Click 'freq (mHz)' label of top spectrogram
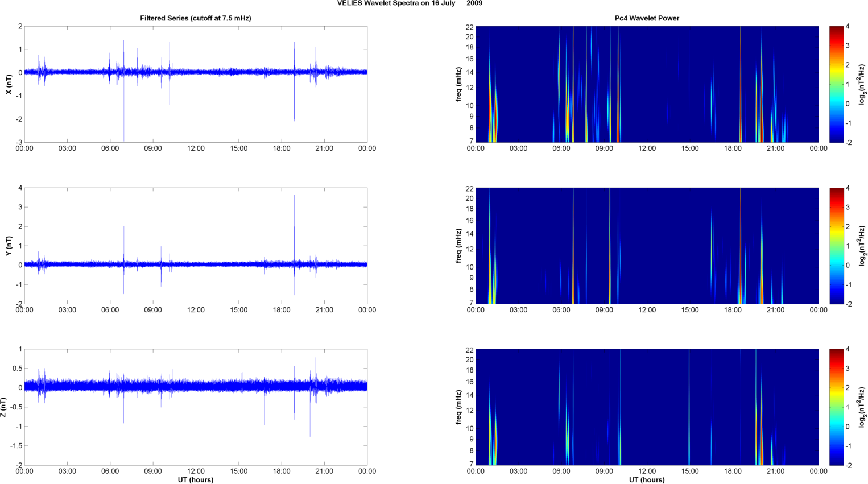 458,84
